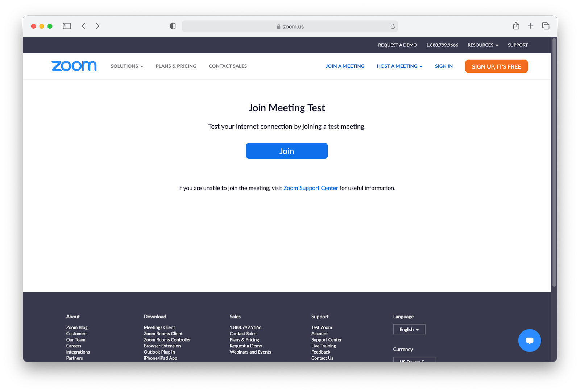The height and width of the screenshot is (392, 580).
Task: Expand the Solutions dropdown
Action: click(x=127, y=66)
